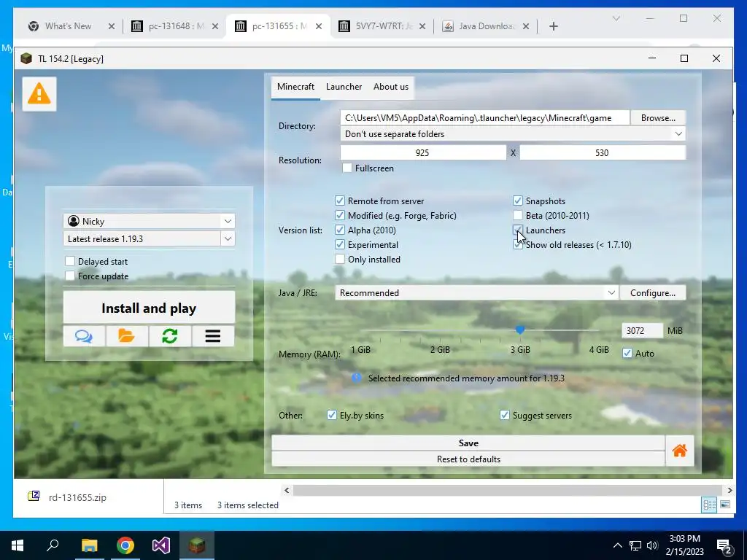747x560 pixels.
Task: Open the warning triangle notification icon
Action: pos(39,94)
